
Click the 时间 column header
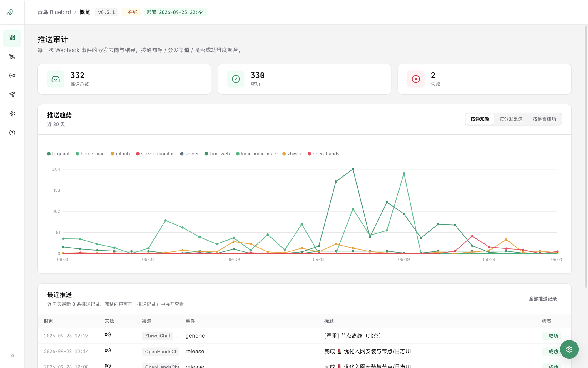tap(49, 321)
